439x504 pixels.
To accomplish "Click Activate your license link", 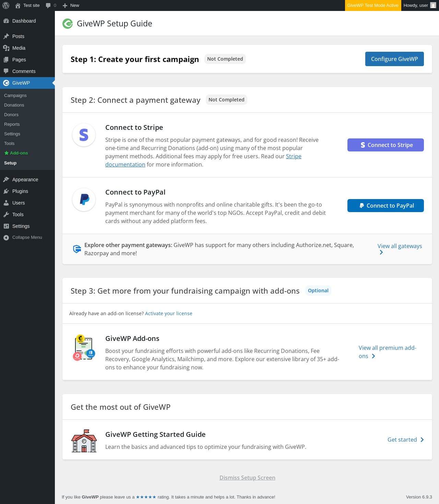I will pos(168,314).
